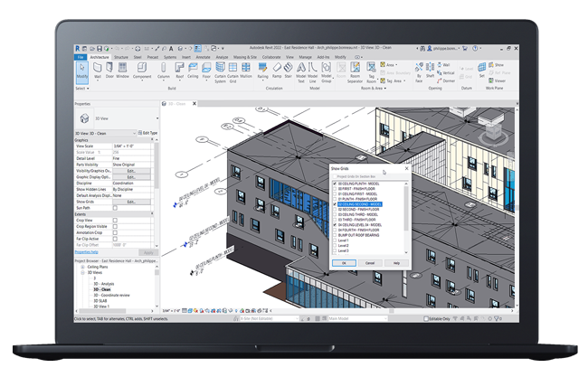
Task: Close the 3D - Clean view tab
Action: pyautogui.click(x=194, y=104)
